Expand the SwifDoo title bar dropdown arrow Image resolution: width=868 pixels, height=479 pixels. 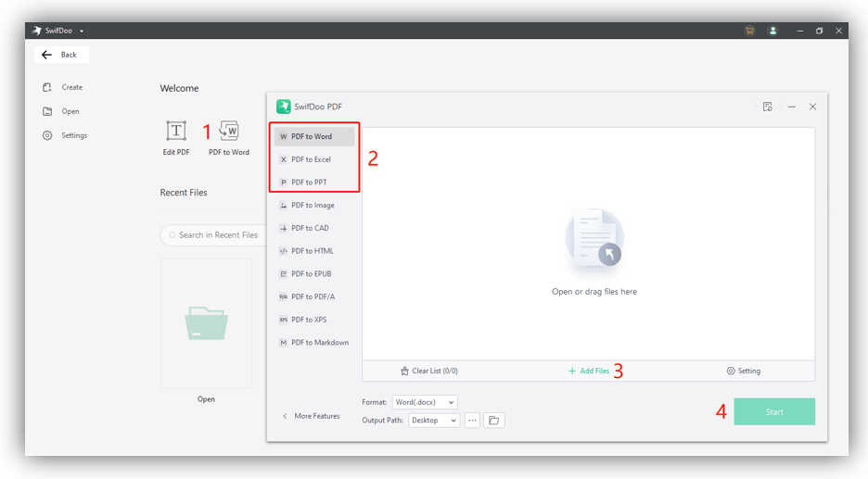pos(82,31)
